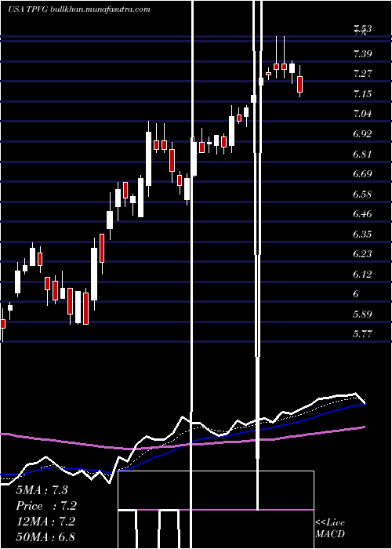This screenshot has width=392, height=549.
Task: Click the '<<Live MACD' label
Action: click(x=330, y=529)
